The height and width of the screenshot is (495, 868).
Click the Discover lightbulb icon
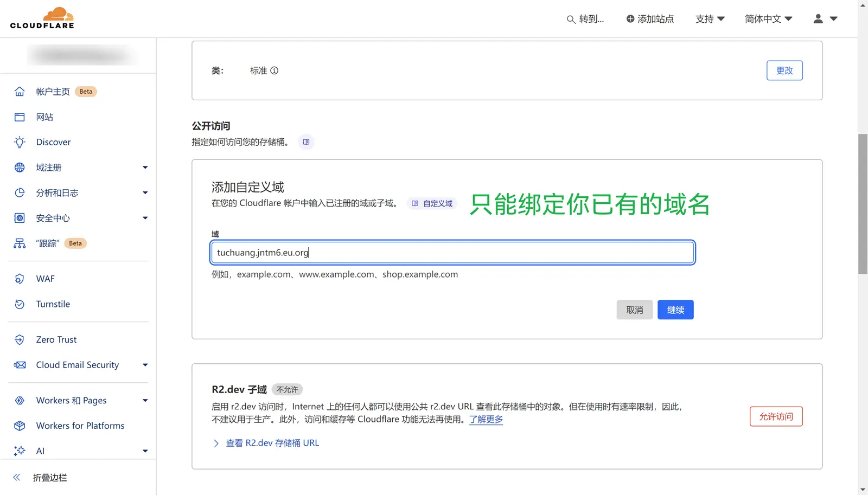(20, 142)
